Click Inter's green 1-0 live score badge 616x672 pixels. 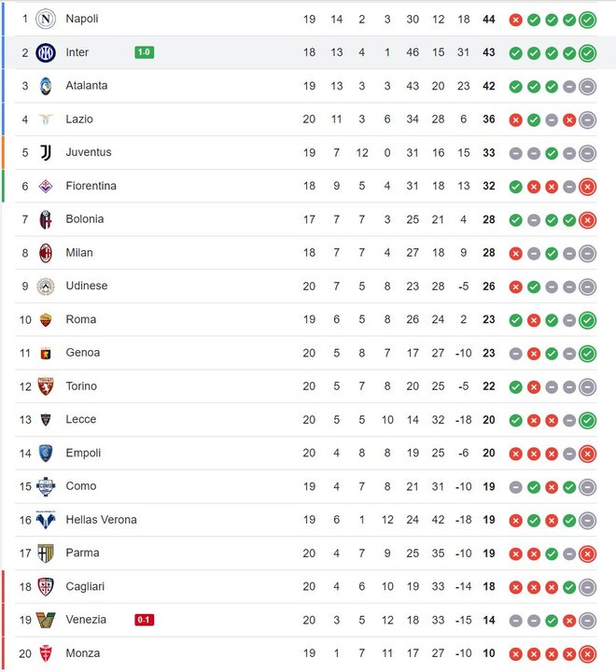144,52
